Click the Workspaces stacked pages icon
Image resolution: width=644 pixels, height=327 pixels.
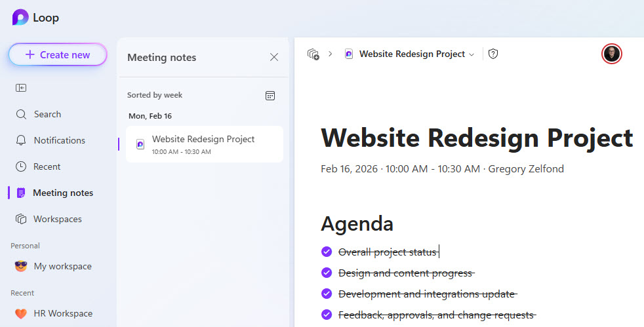click(x=21, y=219)
